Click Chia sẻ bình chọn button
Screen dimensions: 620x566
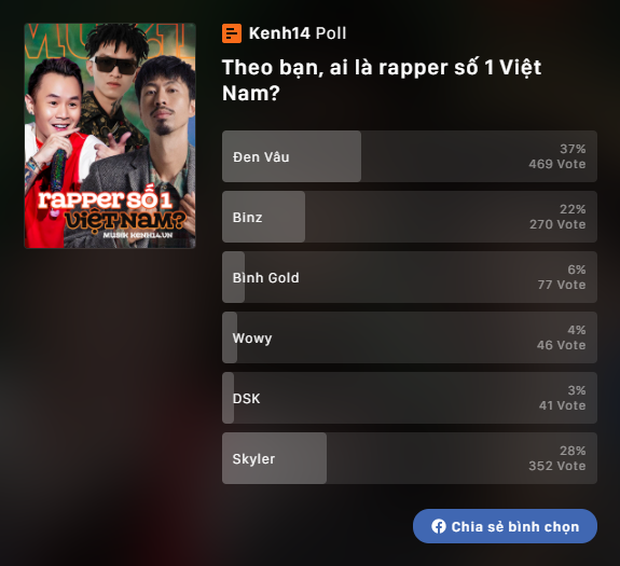click(x=505, y=526)
